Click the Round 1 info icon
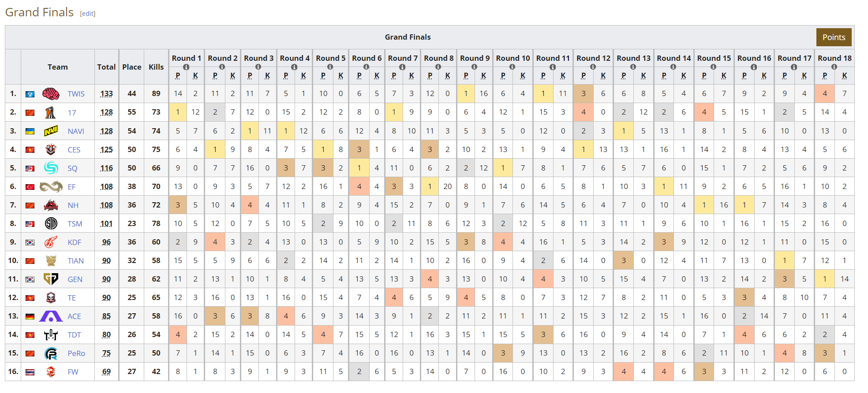Viewport: 868px width, 393px height. [186, 67]
